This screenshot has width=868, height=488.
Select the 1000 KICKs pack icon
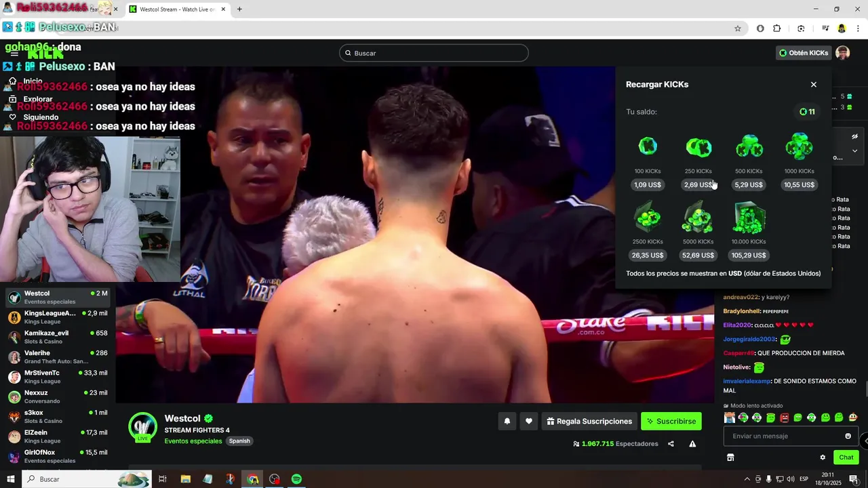(x=800, y=146)
